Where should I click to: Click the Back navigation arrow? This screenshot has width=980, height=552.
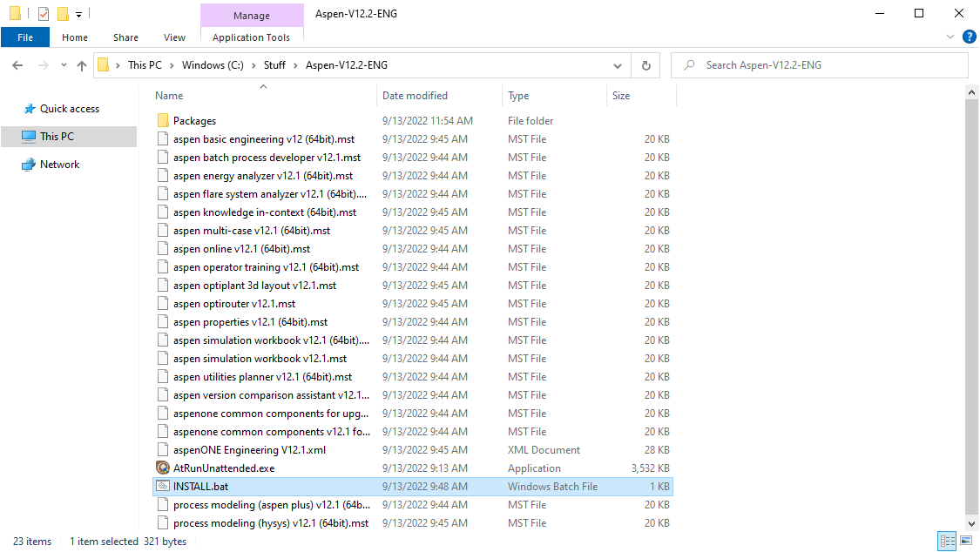[18, 65]
